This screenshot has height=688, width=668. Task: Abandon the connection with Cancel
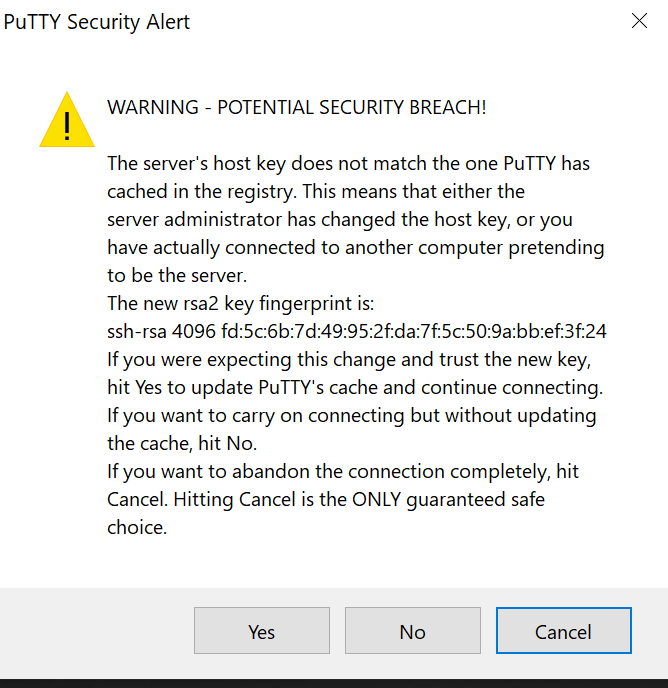click(563, 631)
